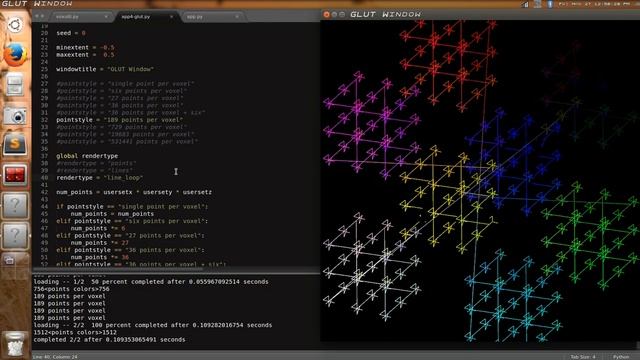Screen dimensions: 640x360
Task: Minimize the GLUT Window
Action: pos(334,14)
